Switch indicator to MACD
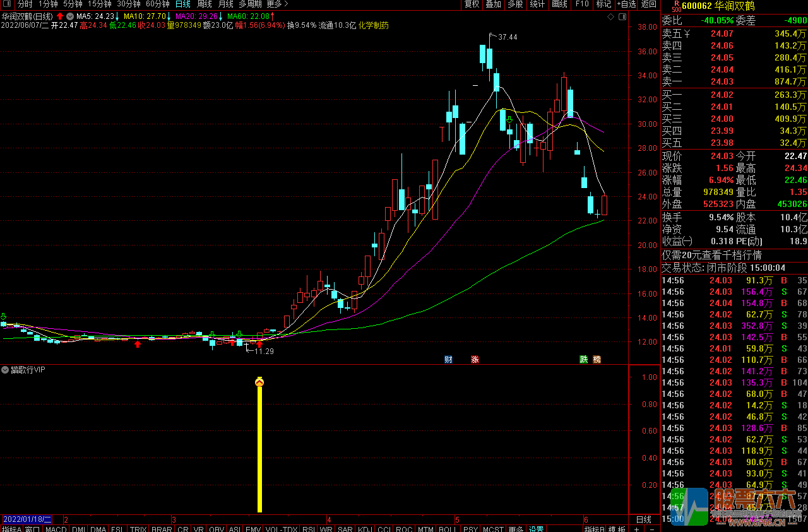 56,529
